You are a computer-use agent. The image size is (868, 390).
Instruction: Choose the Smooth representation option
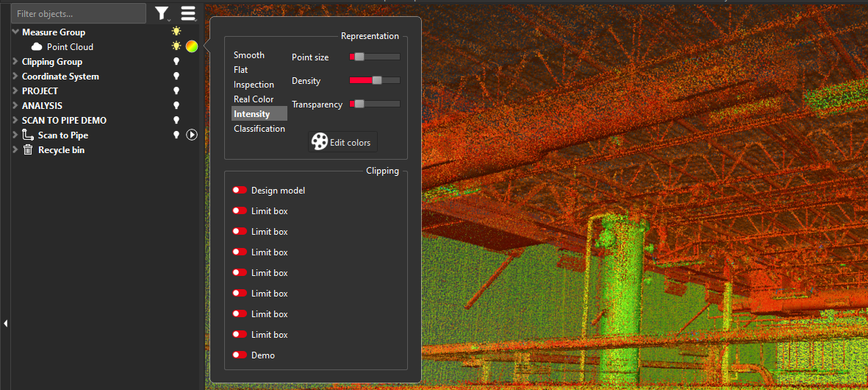coord(249,55)
